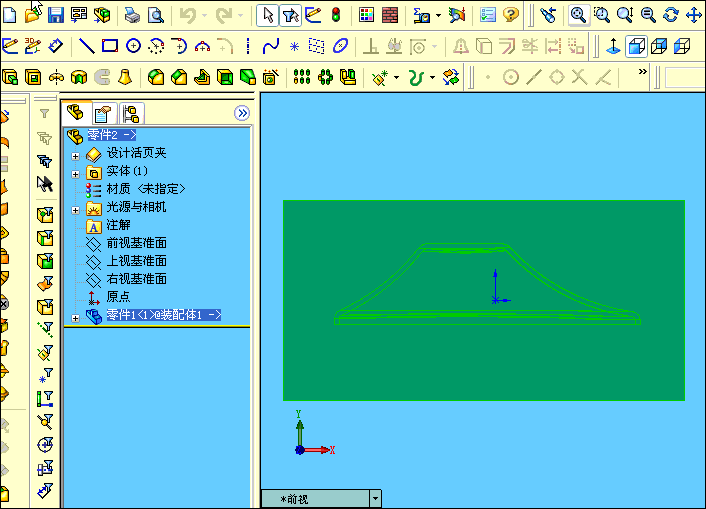This screenshot has height=509, width=706.
Task: Click the Undo arrow
Action: pos(188,15)
